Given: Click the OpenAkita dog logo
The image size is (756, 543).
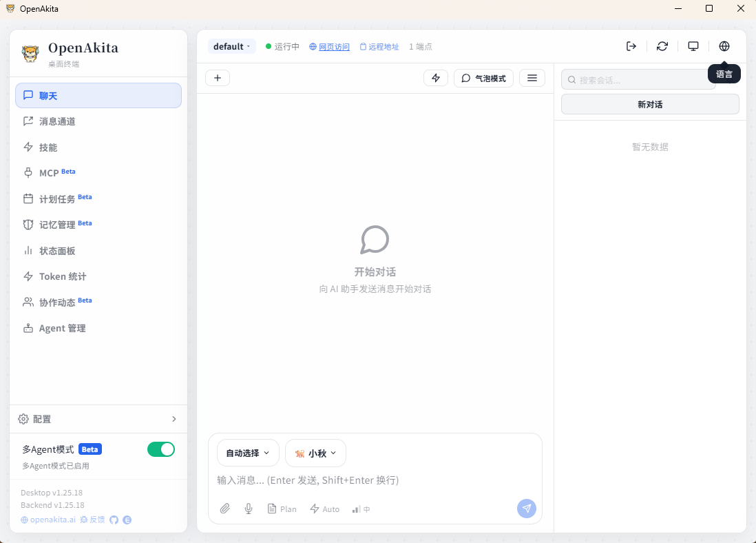Looking at the screenshot, I should pyautogui.click(x=30, y=53).
